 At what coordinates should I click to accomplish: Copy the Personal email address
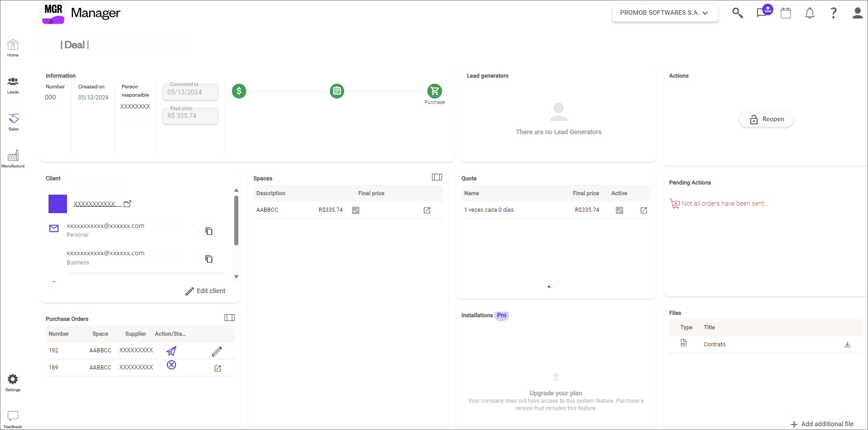pos(209,231)
